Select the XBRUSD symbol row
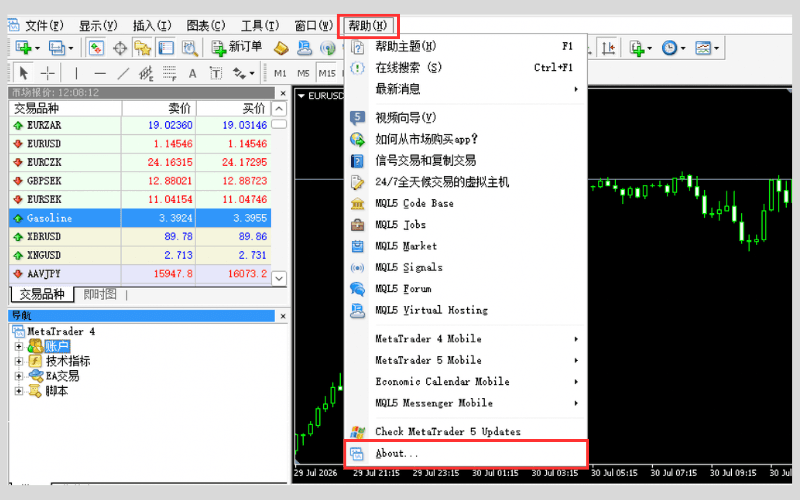This screenshot has height=500, width=800. click(x=140, y=237)
